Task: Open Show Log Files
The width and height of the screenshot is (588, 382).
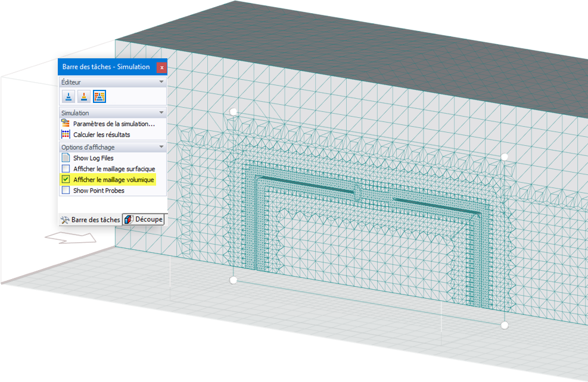Action: 94,158
